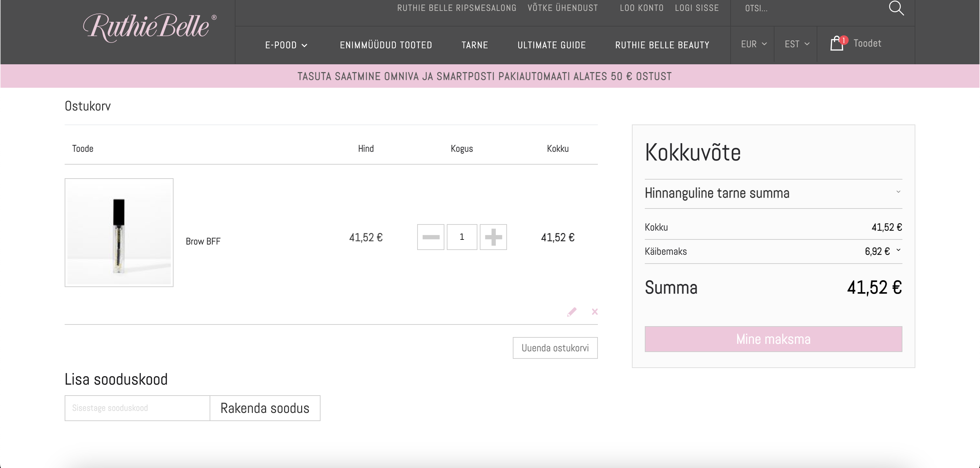
Task: Expand Hinnanguline tarne summa section
Action: tap(773, 193)
